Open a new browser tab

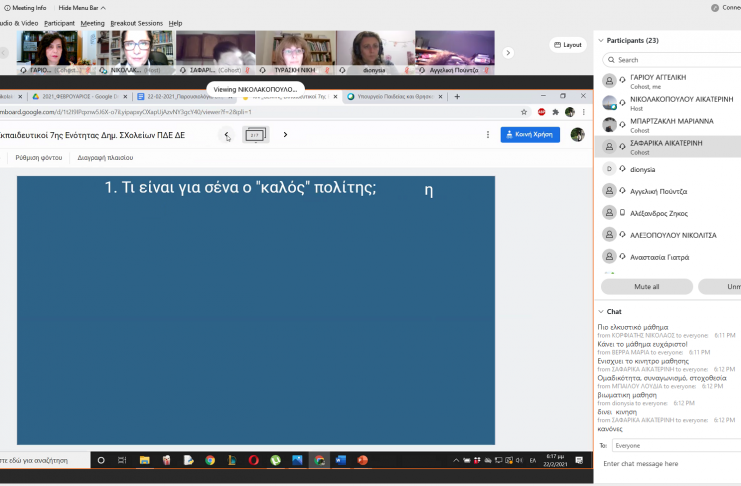click(x=457, y=97)
